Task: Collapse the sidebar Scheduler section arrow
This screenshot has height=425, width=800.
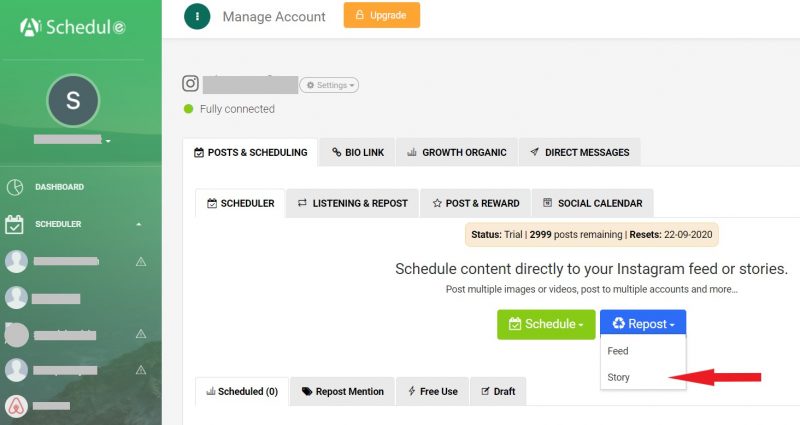Action: (x=139, y=224)
